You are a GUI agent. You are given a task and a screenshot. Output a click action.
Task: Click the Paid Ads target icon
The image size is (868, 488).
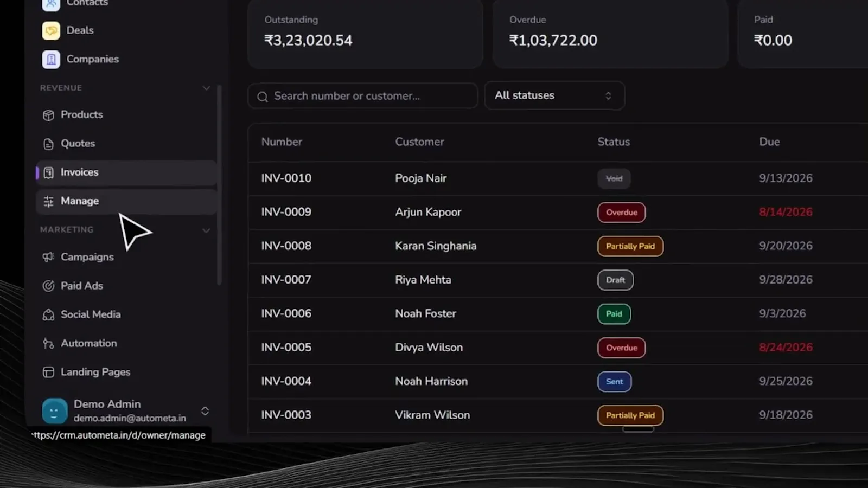(x=48, y=286)
